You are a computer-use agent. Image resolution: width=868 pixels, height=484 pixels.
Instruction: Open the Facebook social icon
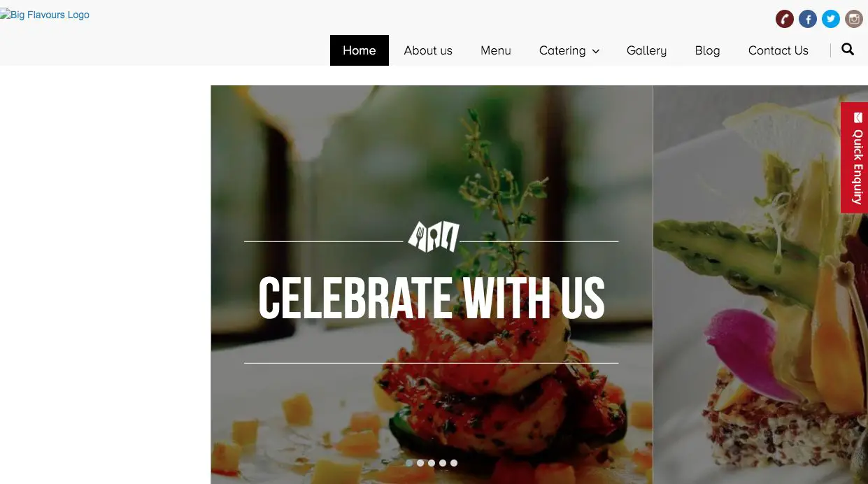(x=808, y=19)
